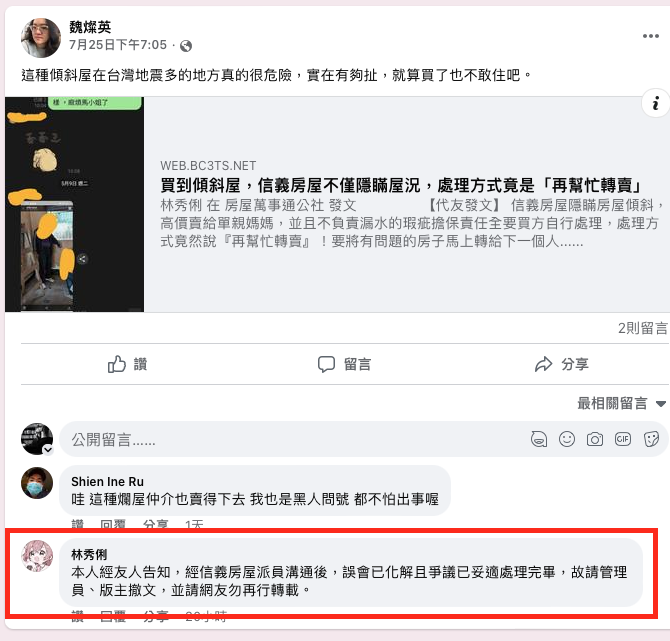Open the article preview thumbnail image
The width and height of the screenshot is (670, 641).
point(74,204)
